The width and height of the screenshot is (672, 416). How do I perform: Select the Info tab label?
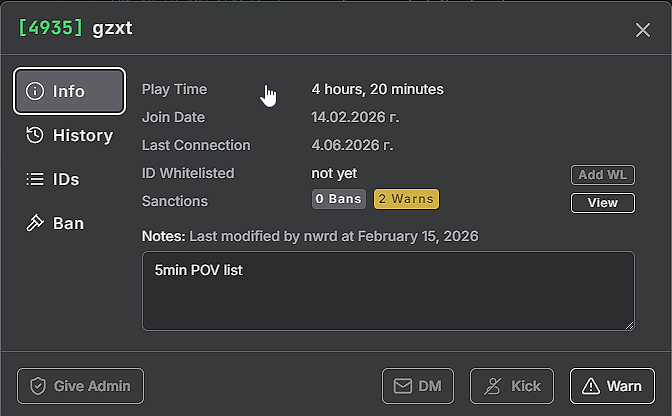[x=69, y=91]
